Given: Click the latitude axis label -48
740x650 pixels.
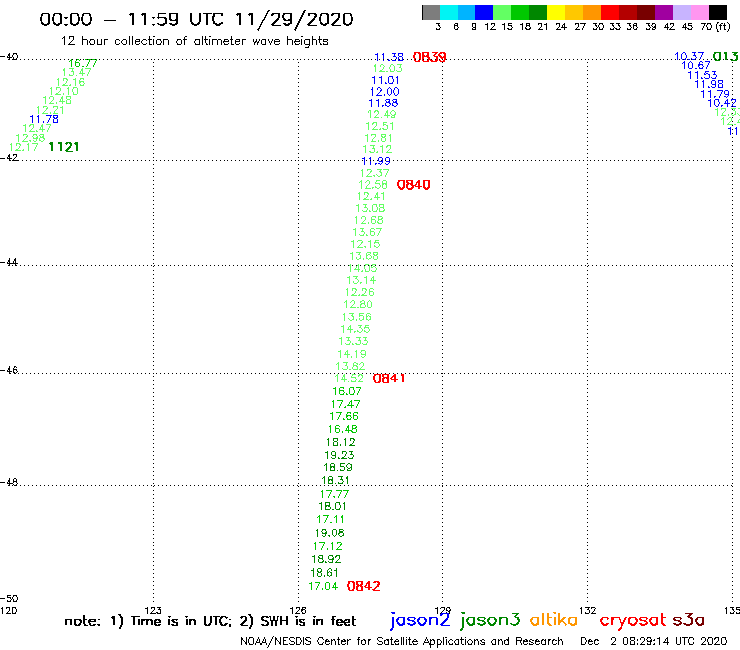Looking at the screenshot, I should [9, 482].
